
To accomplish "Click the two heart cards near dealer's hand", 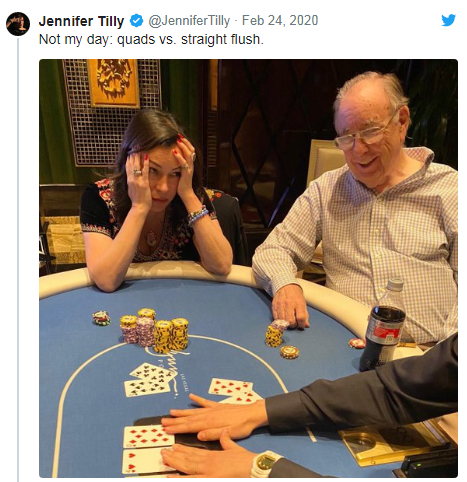I will click(x=234, y=391).
